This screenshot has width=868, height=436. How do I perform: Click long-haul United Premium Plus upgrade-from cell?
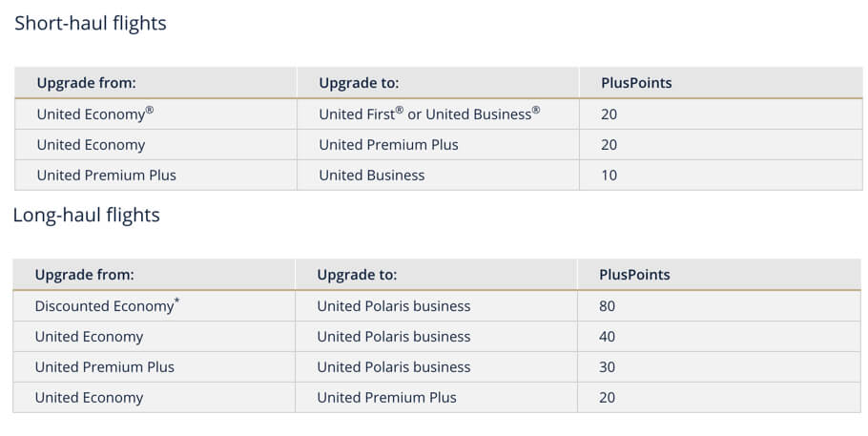coord(105,366)
